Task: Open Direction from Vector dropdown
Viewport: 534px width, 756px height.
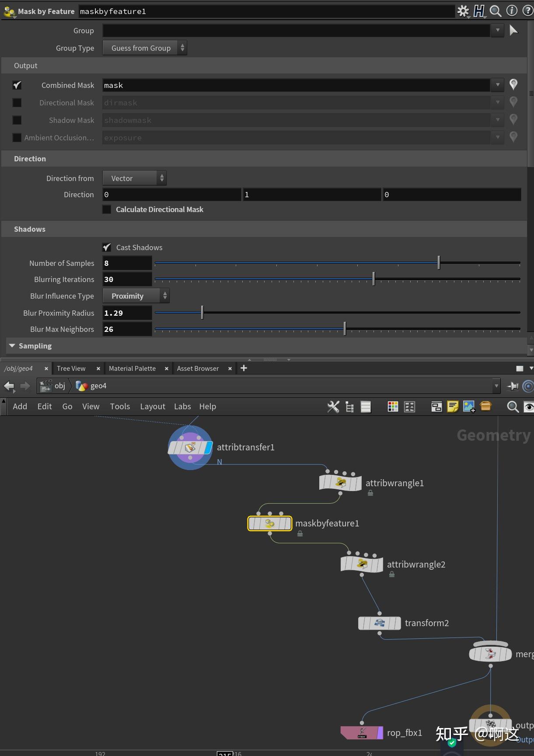Action: (x=135, y=178)
